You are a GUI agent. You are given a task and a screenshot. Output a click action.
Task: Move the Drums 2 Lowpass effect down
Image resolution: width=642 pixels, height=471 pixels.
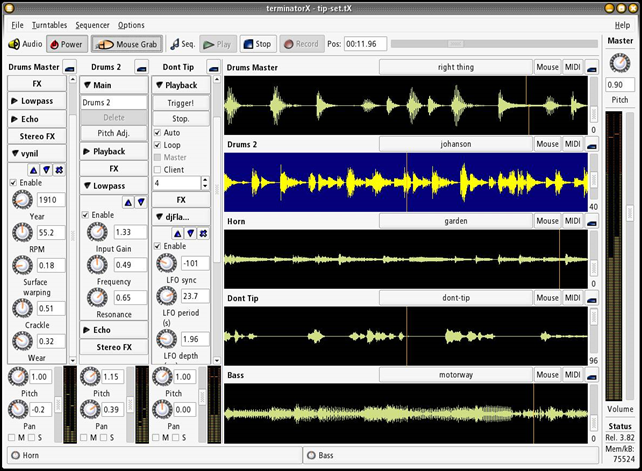click(x=141, y=201)
